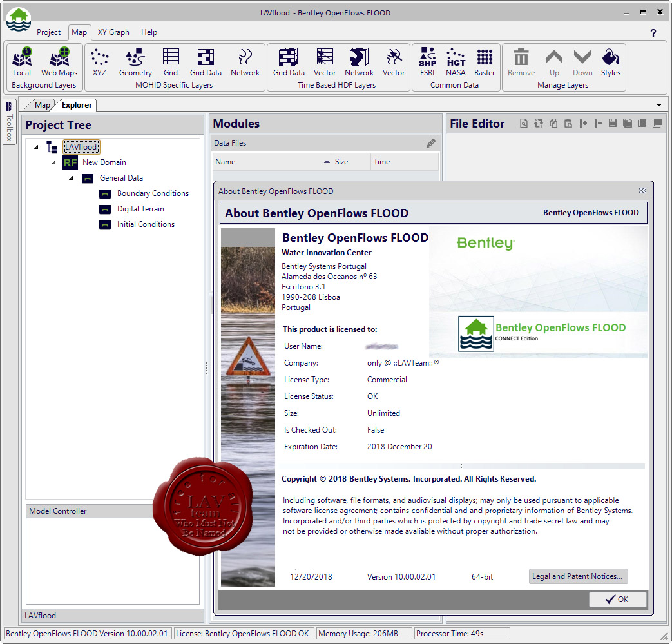Viewport: 672px width, 644px height.
Task: Select the Map ribbon tab
Action: pos(79,32)
